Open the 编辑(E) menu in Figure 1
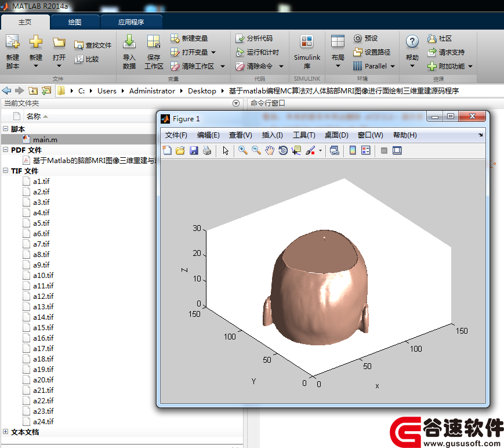The image size is (504, 448). click(208, 135)
